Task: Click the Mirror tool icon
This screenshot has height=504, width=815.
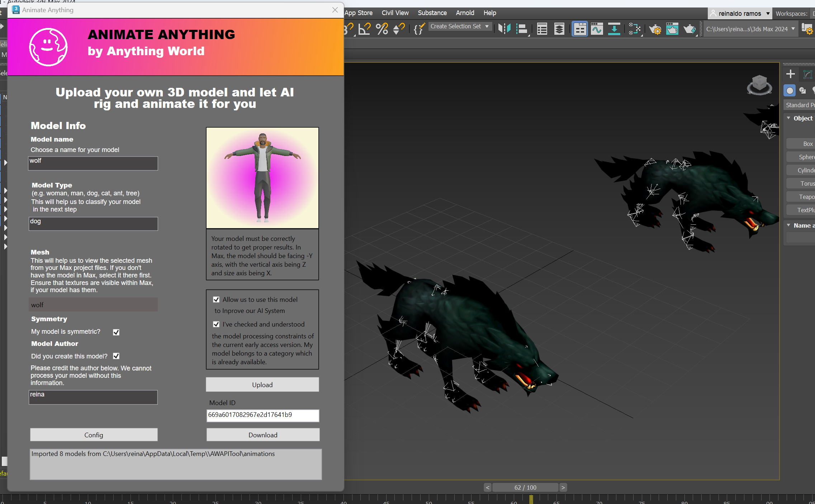Action: [504, 29]
